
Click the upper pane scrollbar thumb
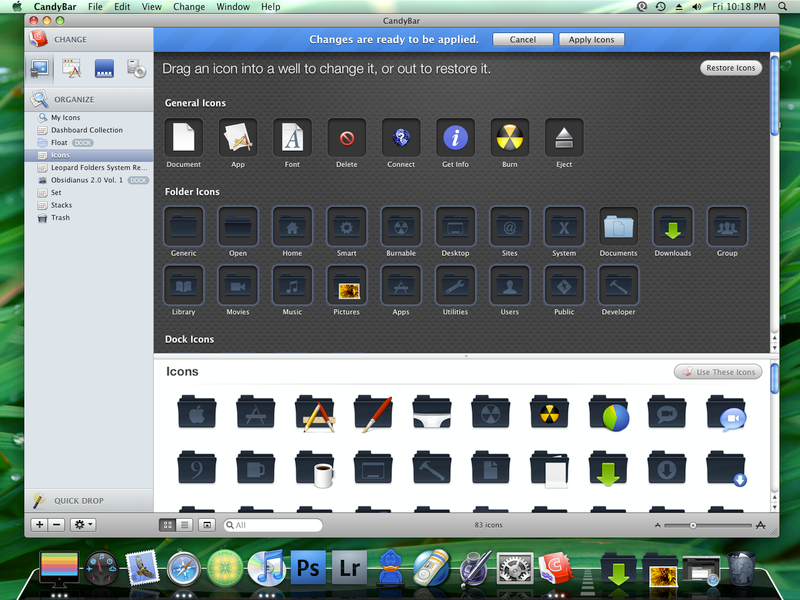point(774,95)
